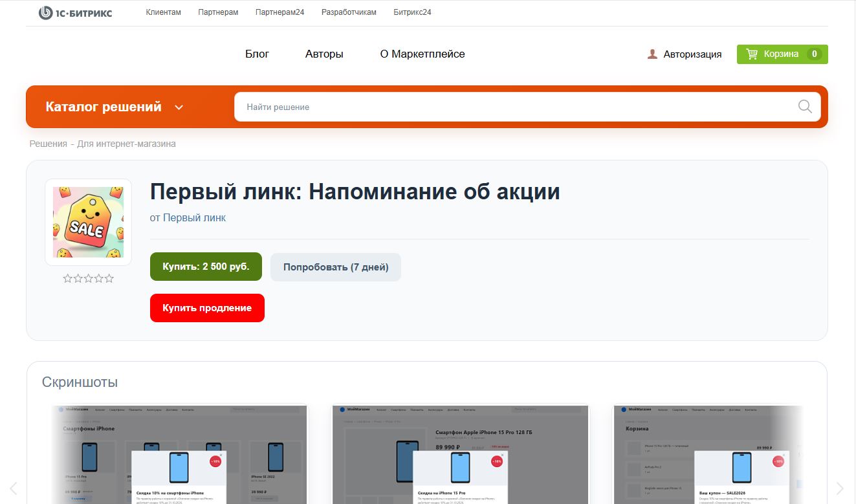This screenshot has width=856, height=504.
Task: Open the Партнерам top menu item
Action: 218,12
